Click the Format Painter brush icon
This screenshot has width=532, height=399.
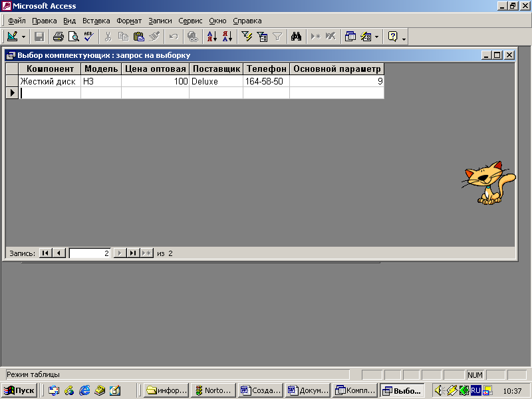(x=154, y=37)
